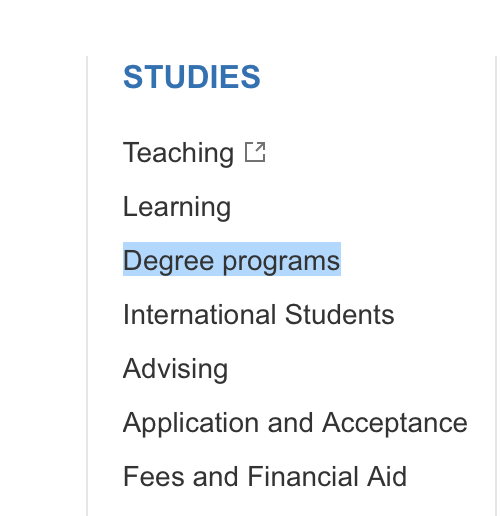The height and width of the screenshot is (516, 500).
Task: Click the word Degree in highlighted entry
Action: 168,262
